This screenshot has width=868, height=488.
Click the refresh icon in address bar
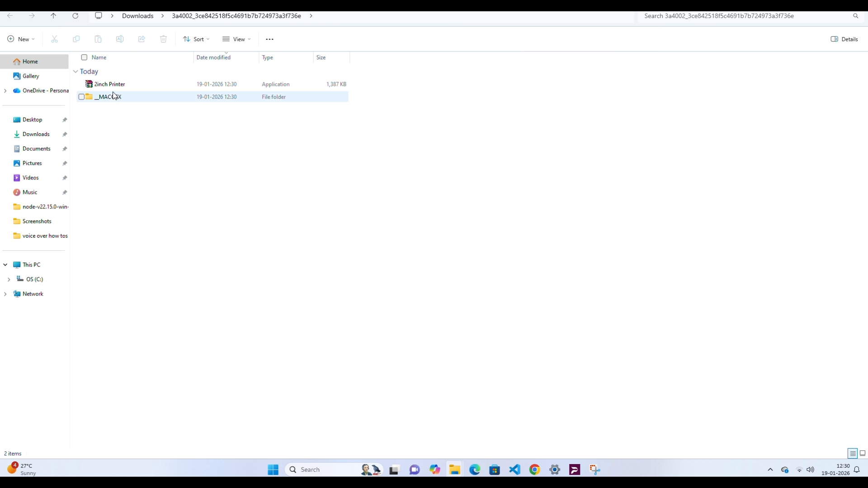75,16
